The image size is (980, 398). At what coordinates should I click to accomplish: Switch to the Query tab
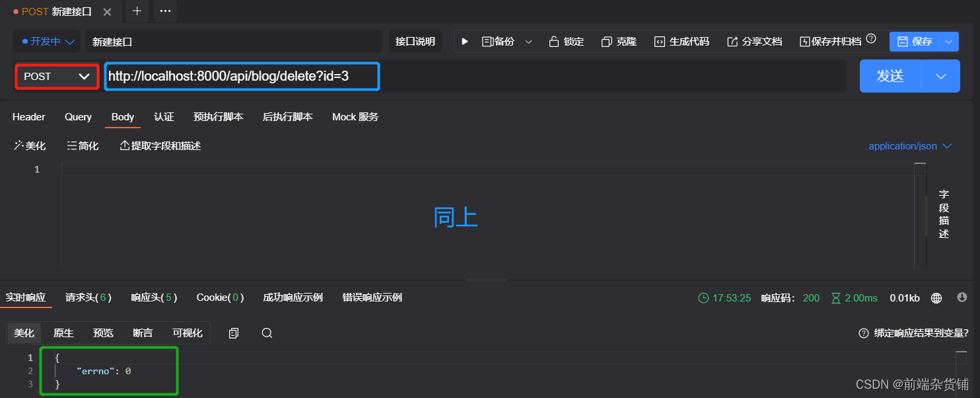click(x=77, y=116)
